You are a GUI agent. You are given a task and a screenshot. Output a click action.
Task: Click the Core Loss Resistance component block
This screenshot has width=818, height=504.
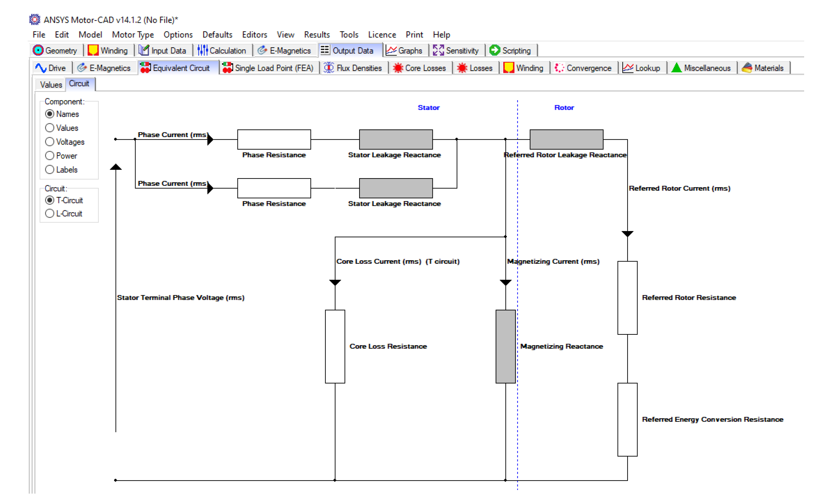coord(335,347)
